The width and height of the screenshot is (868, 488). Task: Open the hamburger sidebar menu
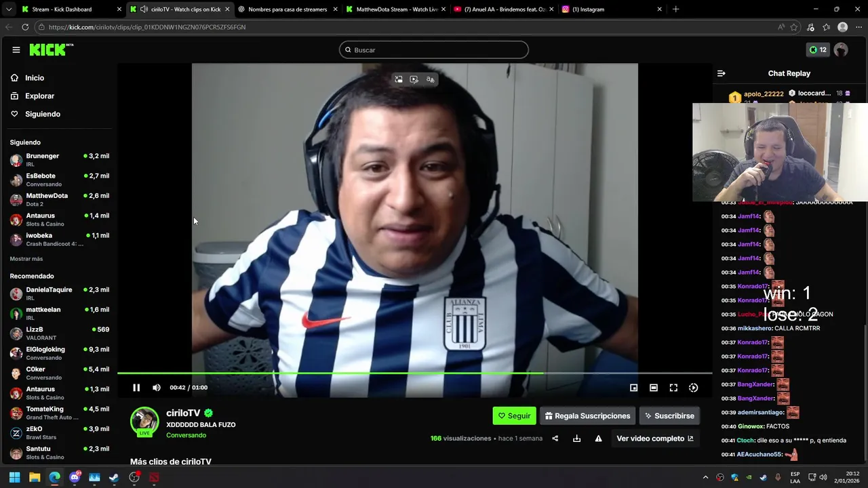[x=16, y=49]
